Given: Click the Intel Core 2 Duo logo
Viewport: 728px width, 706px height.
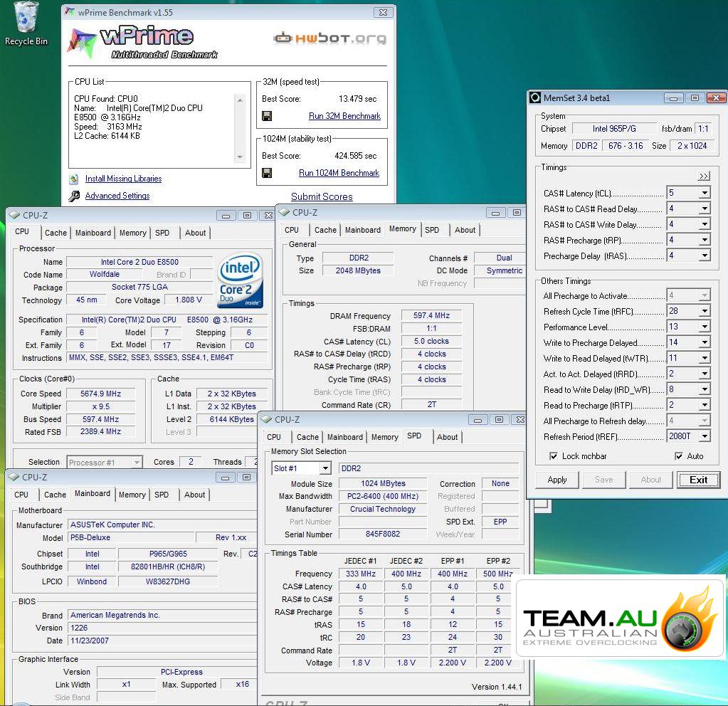Looking at the screenshot, I should 240,280.
